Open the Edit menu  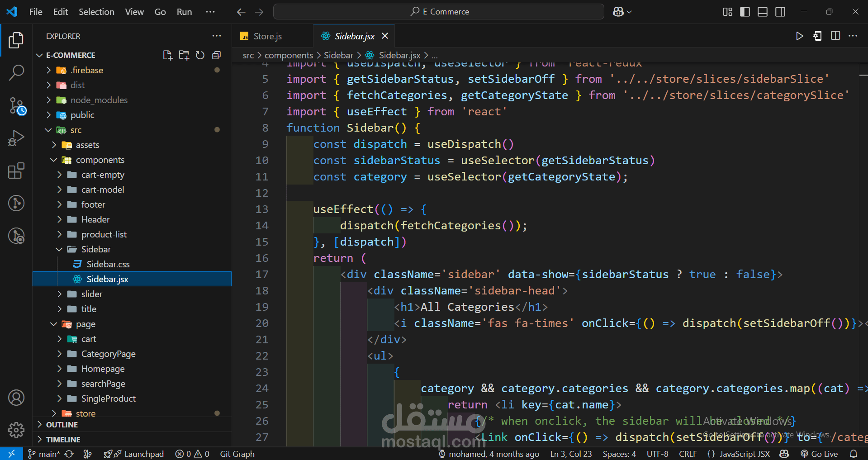pos(61,12)
